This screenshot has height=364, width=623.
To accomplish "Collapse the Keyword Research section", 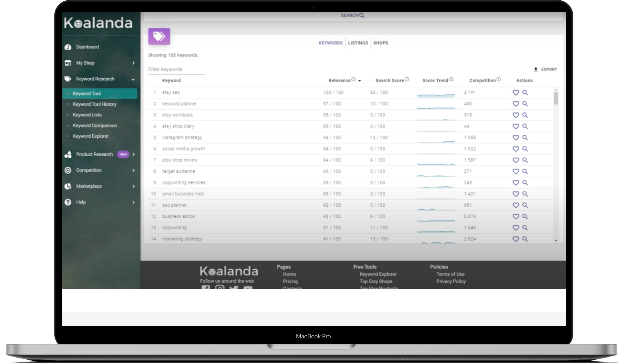I will (x=133, y=79).
